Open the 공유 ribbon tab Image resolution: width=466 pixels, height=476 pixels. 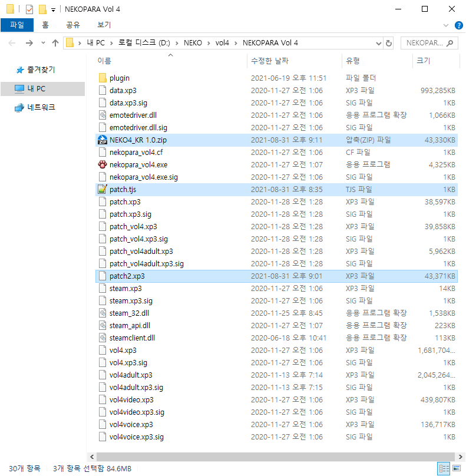(x=73, y=25)
